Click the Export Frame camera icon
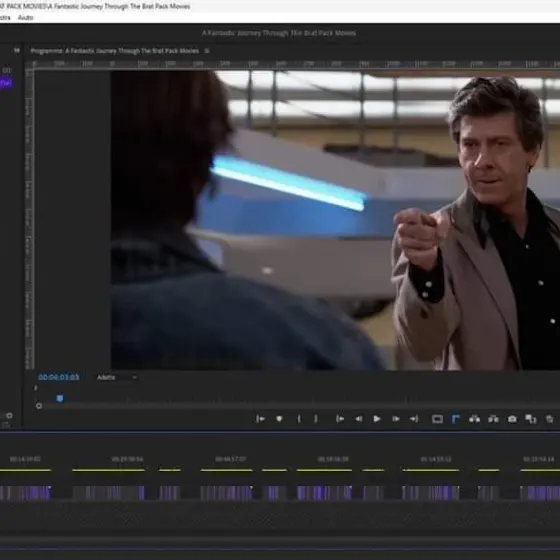560x560 pixels. 512,419
